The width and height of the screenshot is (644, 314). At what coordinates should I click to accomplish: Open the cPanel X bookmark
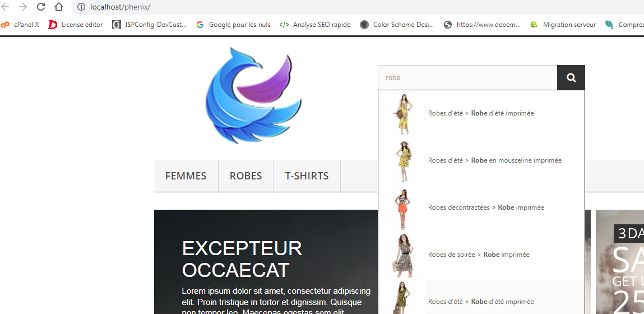tap(20, 25)
